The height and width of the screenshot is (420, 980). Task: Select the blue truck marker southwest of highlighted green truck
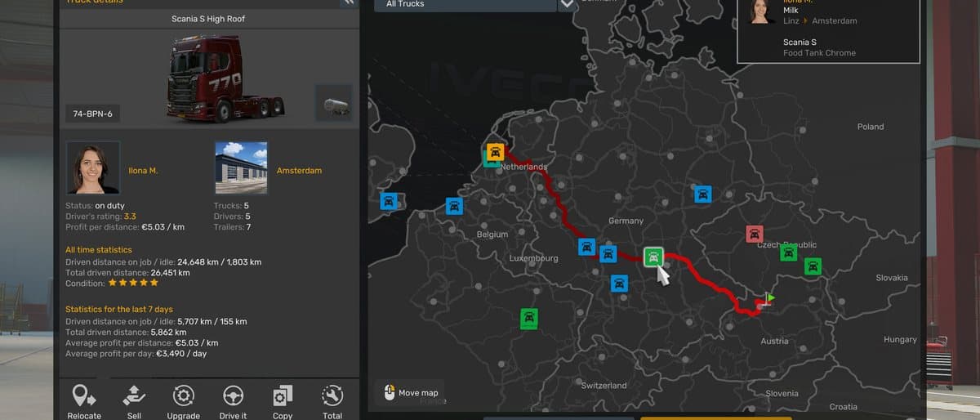[x=620, y=284]
